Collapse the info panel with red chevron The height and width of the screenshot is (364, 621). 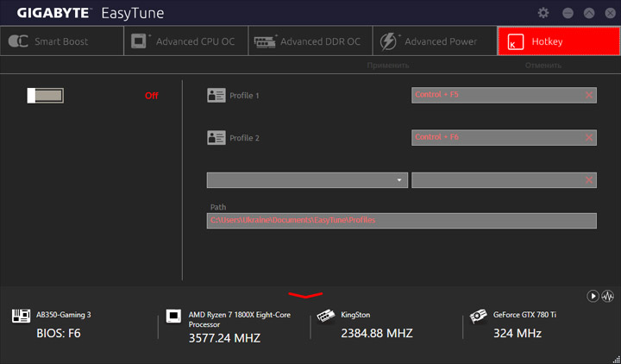pyautogui.click(x=305, y=295)
